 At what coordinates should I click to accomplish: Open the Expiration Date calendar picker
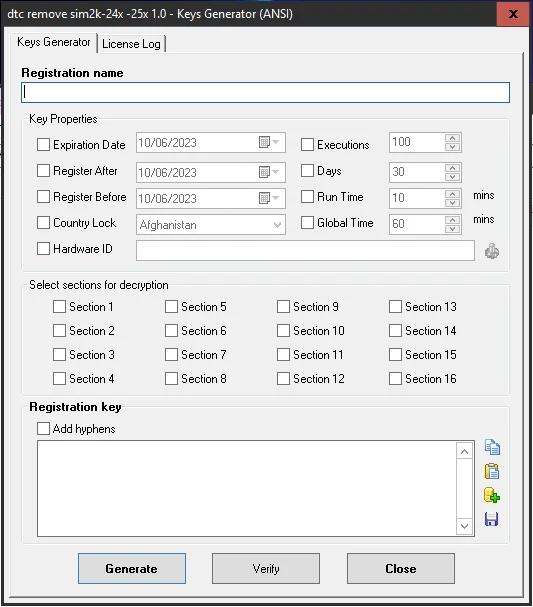269,142
